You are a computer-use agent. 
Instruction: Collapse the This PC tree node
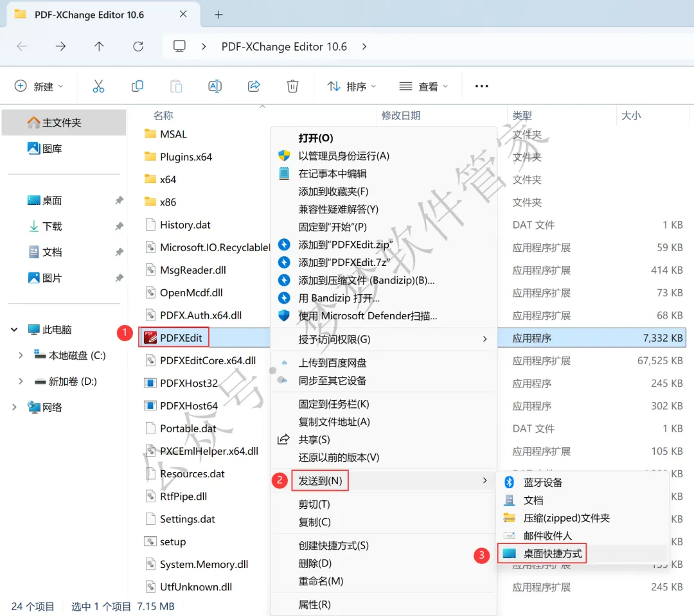click(14, 330)
